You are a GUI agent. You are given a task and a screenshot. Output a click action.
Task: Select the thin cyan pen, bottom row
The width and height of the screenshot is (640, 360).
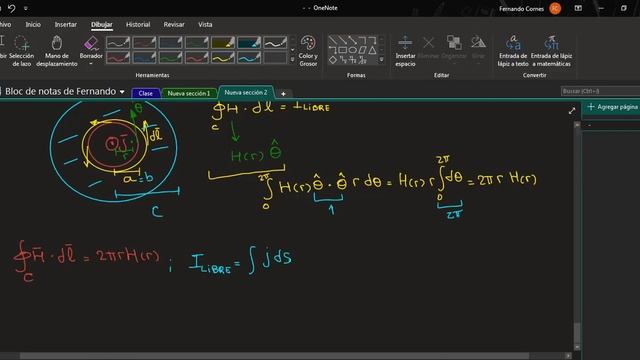click(249, 58)
